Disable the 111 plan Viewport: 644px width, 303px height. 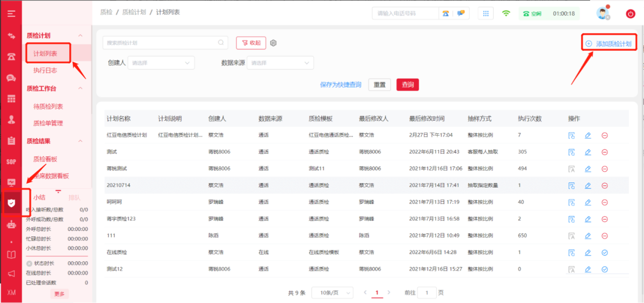coord(604,236)
